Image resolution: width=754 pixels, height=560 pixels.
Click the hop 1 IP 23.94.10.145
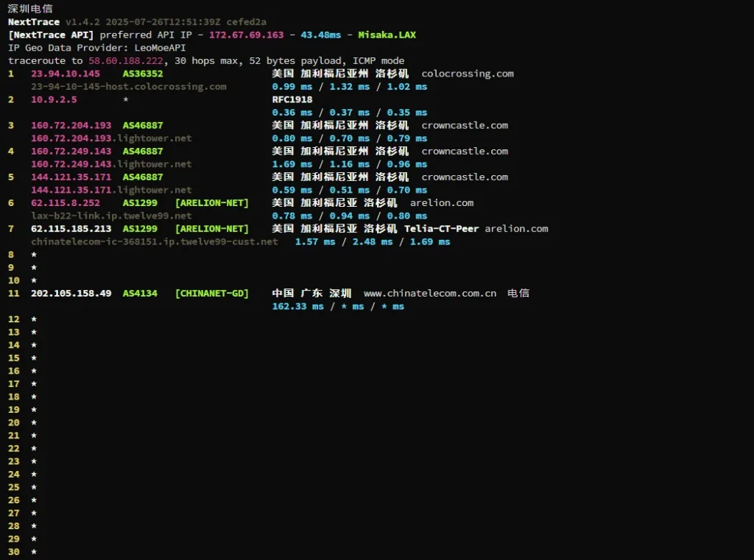[x=65, y=74]
